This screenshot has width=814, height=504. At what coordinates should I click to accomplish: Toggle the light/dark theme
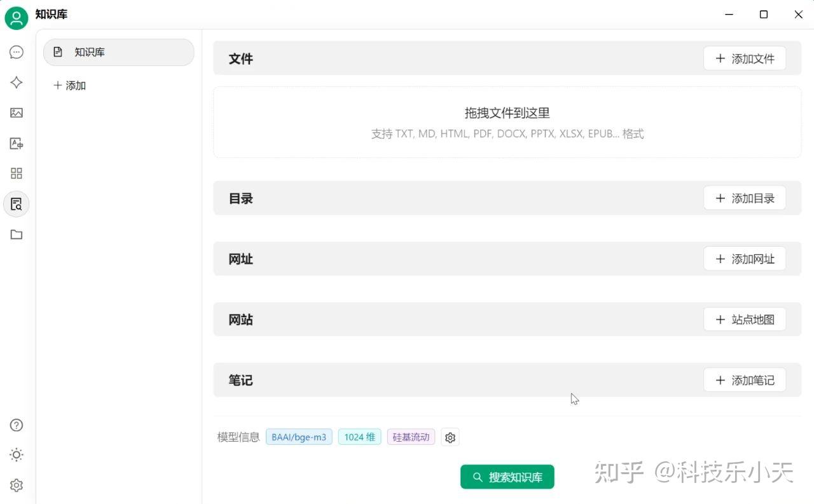coord(16,454)
